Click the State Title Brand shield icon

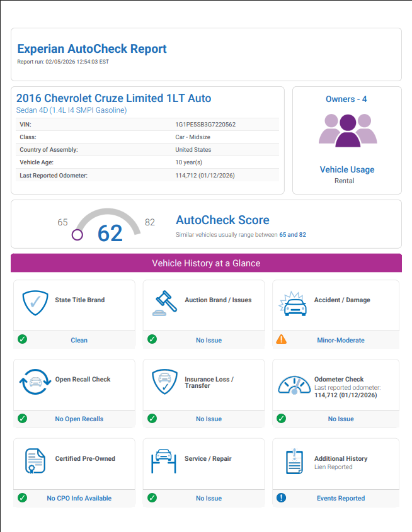[x=35, y=304]
